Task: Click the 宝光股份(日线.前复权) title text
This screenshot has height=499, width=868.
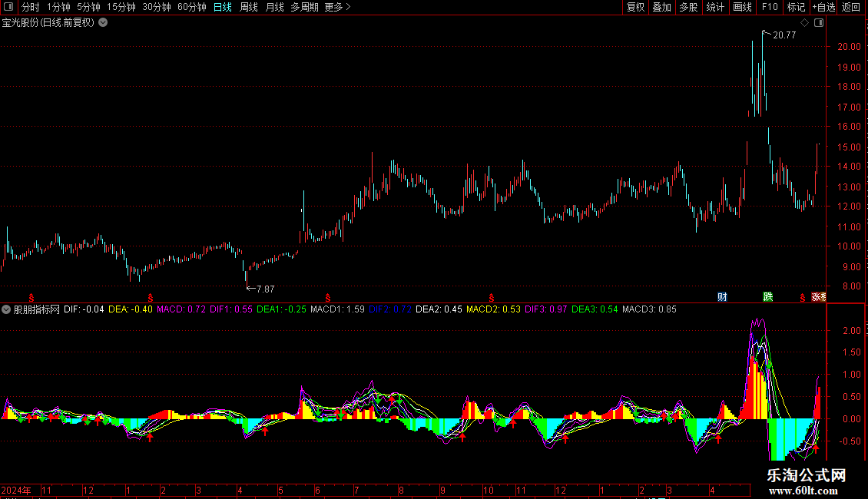Action: click(48, 23)
